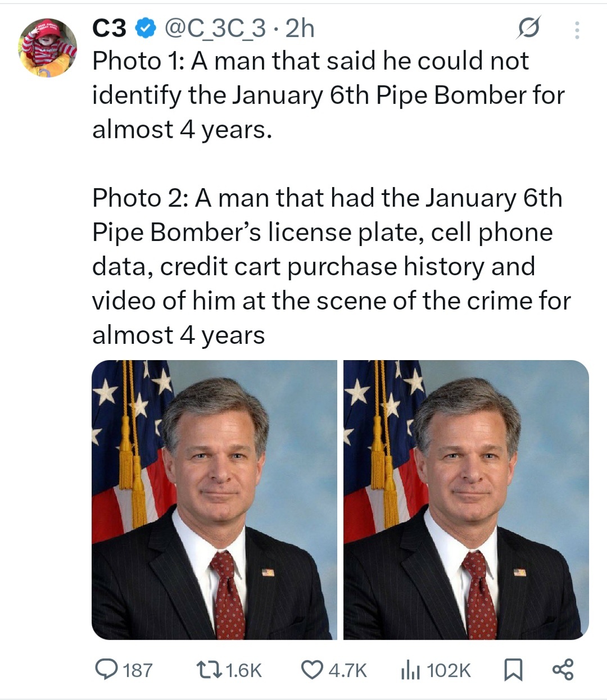Click the Grok slashed-circle icon
Image resolution: width=607 pixels, height=700 pixels.
(529, 29)
